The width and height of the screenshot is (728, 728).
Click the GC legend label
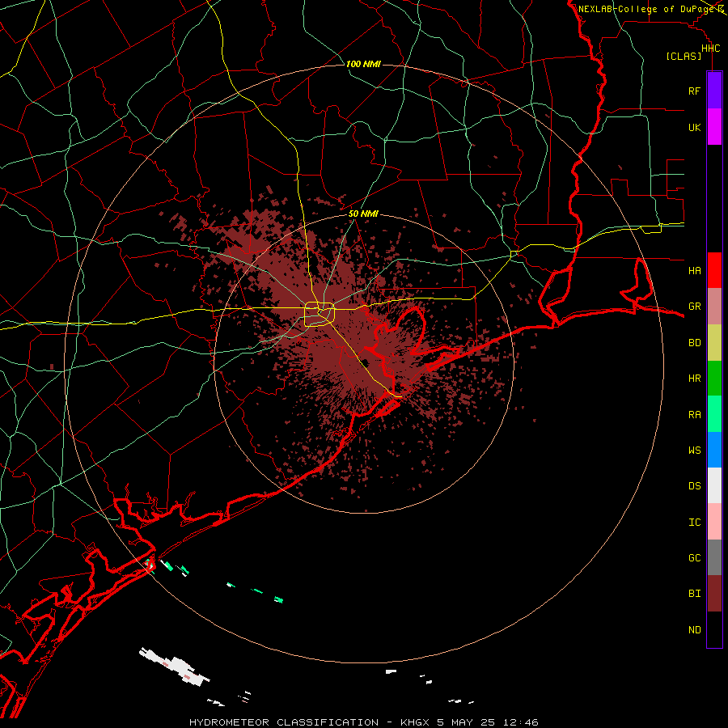tap(694, 558)
